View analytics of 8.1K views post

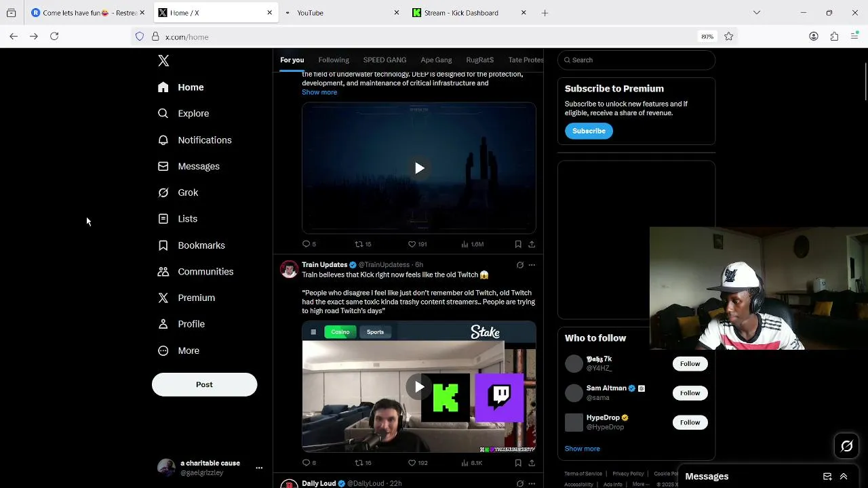tap(471, 463)
